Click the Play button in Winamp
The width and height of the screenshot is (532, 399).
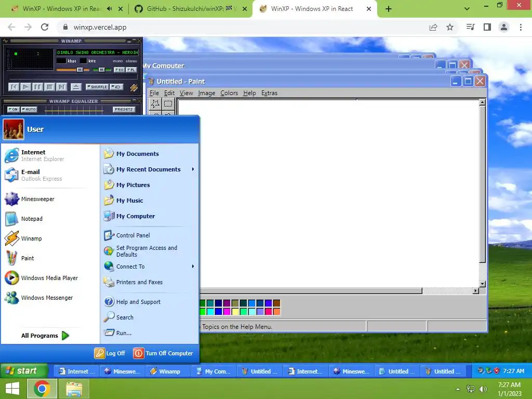click(26, 87)
